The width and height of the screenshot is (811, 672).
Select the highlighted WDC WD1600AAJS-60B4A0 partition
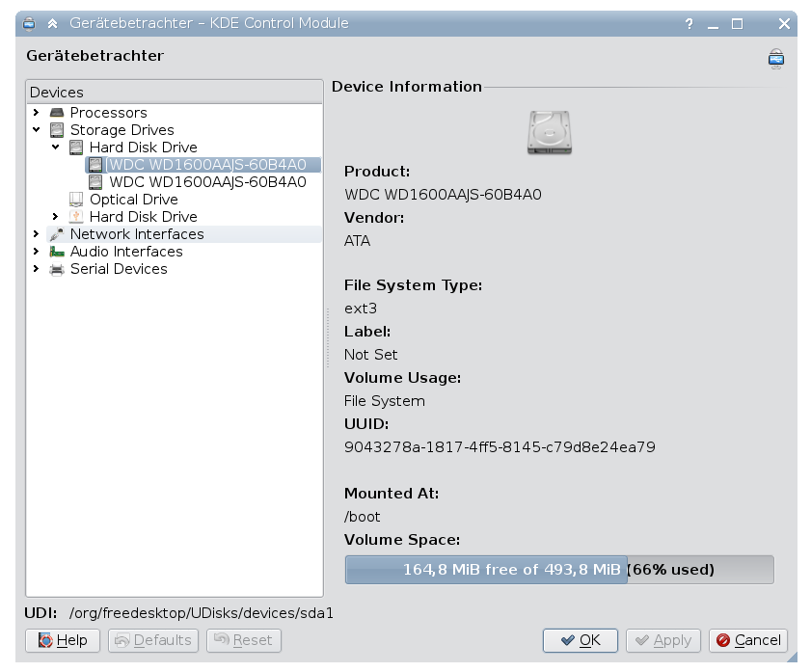tap(207, 165)
